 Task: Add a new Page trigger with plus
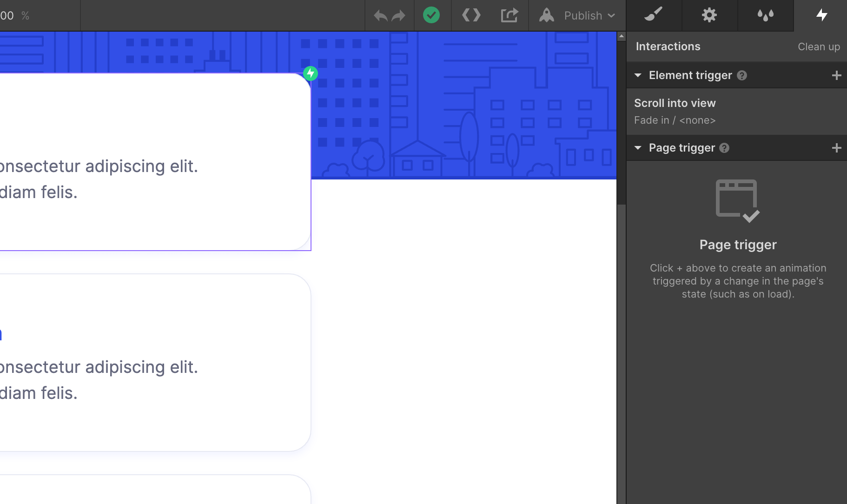point(837,148)
